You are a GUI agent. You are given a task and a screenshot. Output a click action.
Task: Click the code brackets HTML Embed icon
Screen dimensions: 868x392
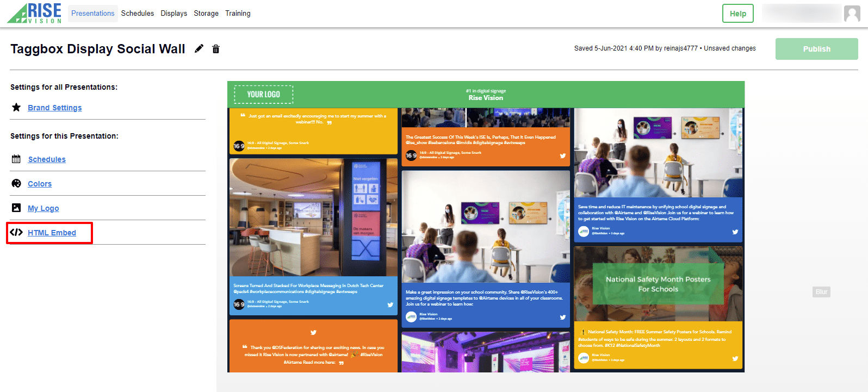16,233
